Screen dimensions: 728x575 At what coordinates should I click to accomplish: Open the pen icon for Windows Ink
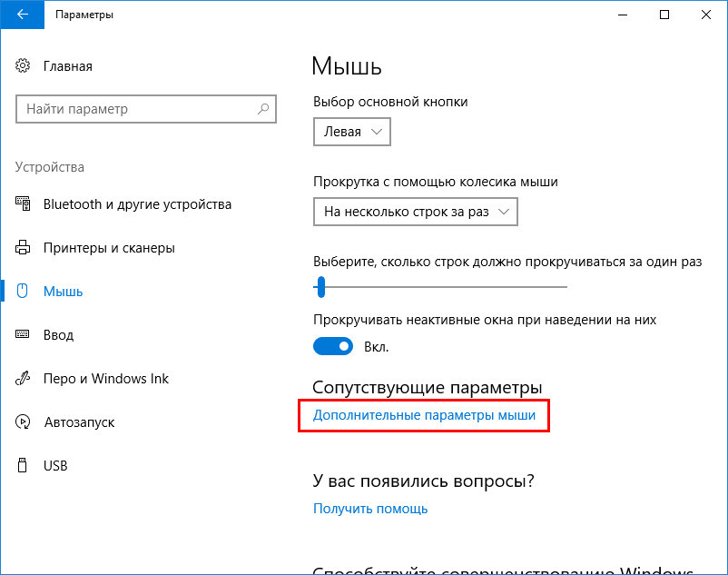pyautogui.click(x=23, y=378)
